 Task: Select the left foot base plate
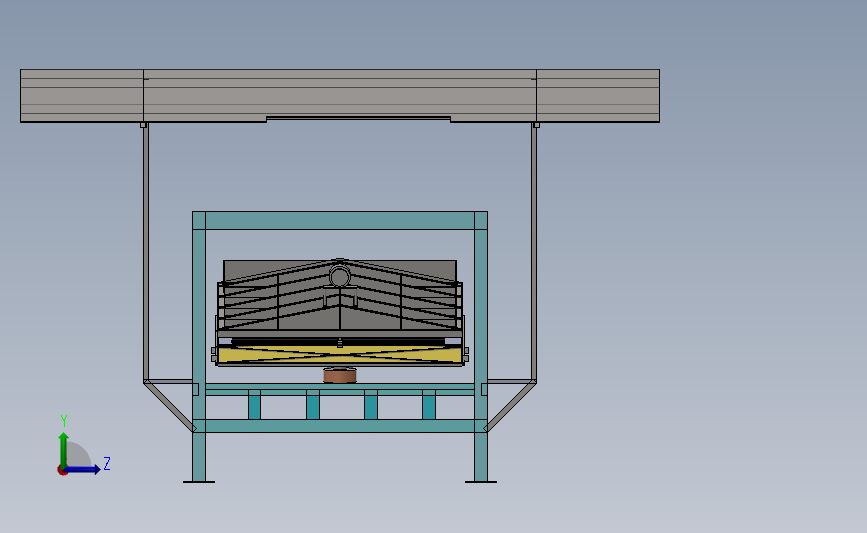pyautogui.click(x=199, y=482)
